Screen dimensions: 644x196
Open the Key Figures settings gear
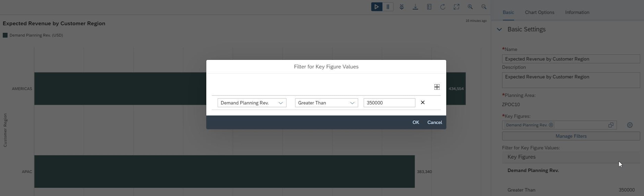629,125
